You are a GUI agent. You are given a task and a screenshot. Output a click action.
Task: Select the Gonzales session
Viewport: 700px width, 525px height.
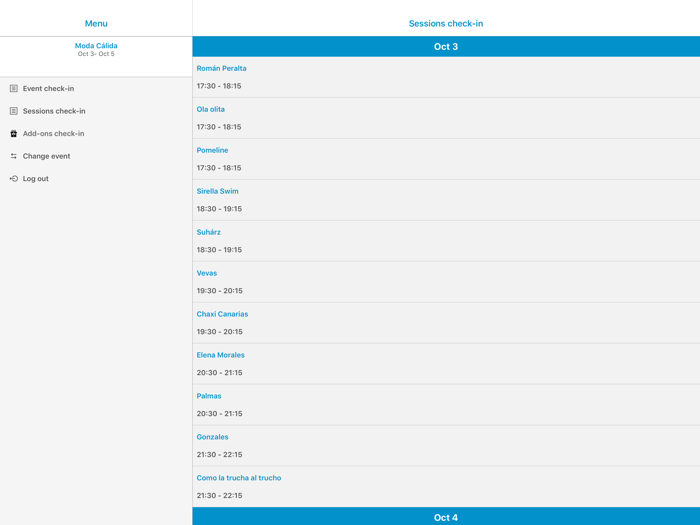tap(446, 446)
